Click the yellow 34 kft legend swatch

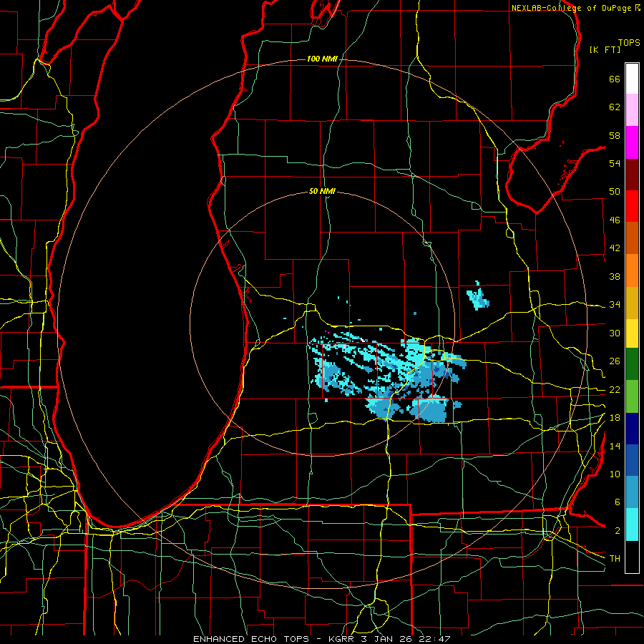coord(632,333)
